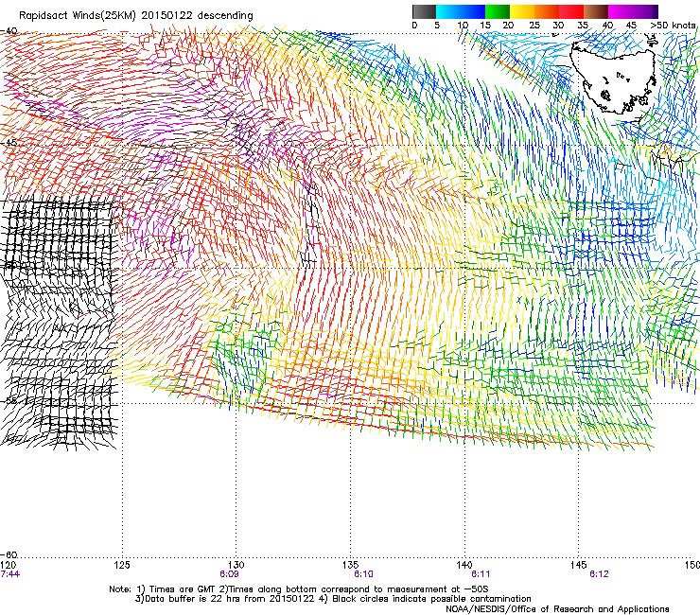Click the latitude label '-60' on the left axis
The height and width of the screenshot is (615, 700).
pos(9,554)
